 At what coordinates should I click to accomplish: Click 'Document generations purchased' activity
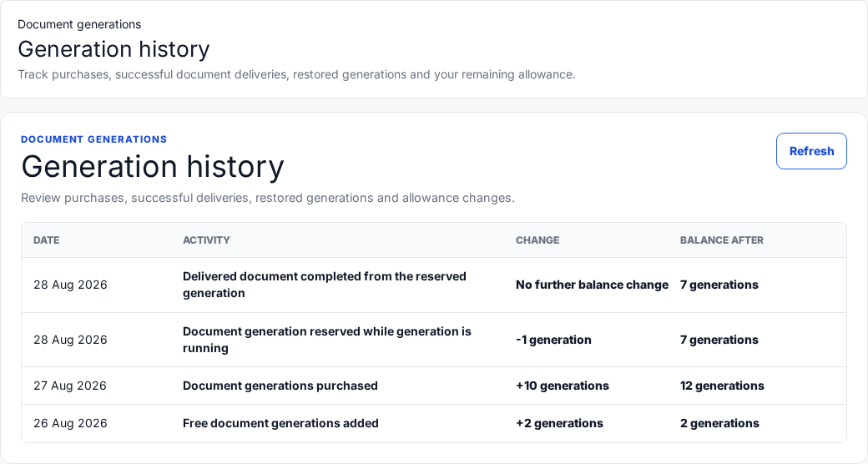[280, 386]
